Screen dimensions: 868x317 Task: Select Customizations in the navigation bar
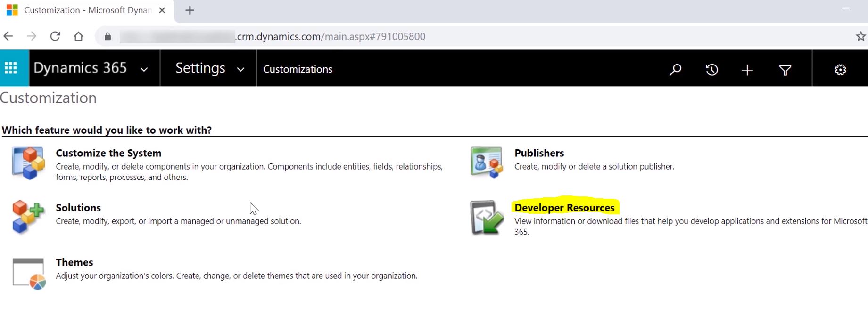298,69
